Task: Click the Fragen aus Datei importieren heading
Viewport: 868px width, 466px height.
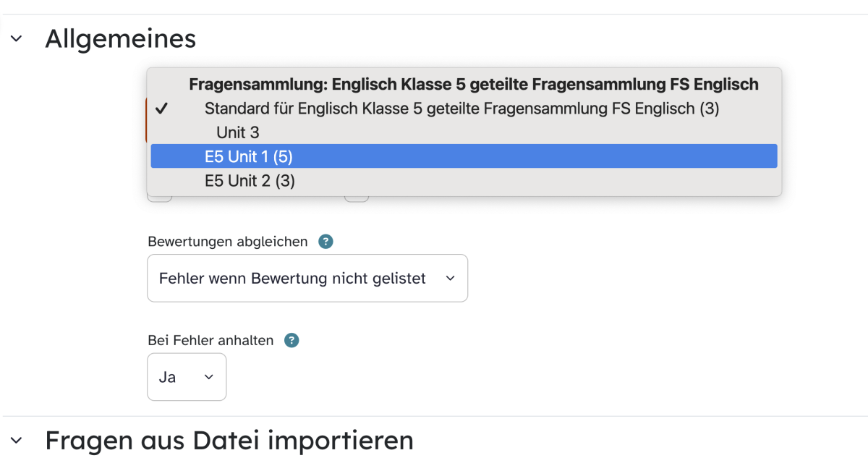Action: [x=229, y=440]
